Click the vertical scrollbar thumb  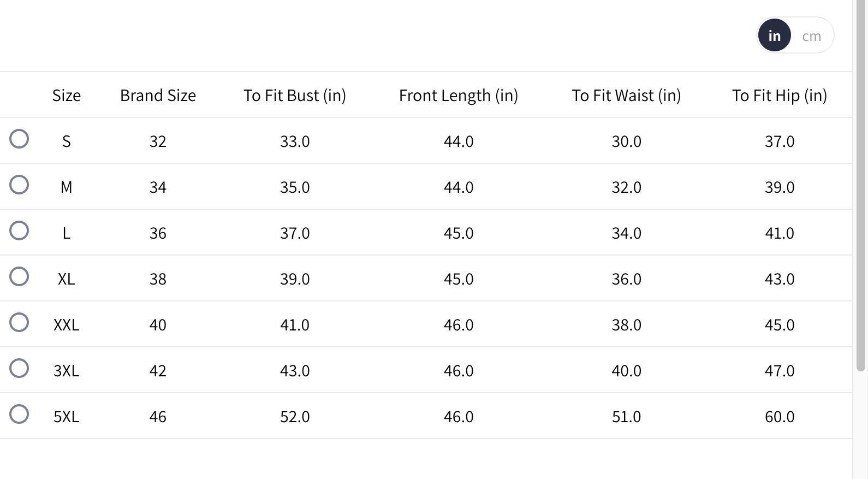(861, 186)
